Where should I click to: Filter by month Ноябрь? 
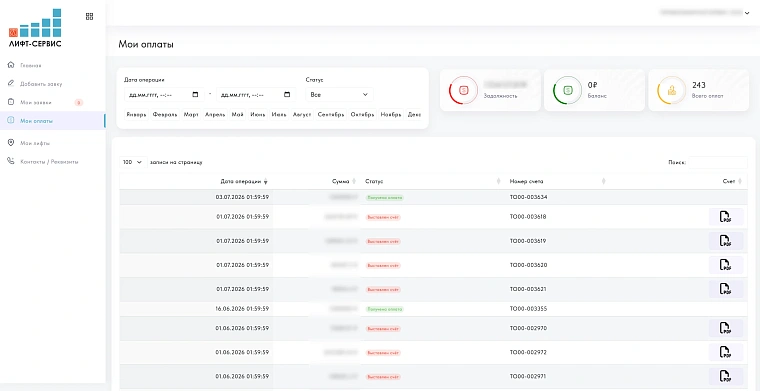(x=391, y=115)
